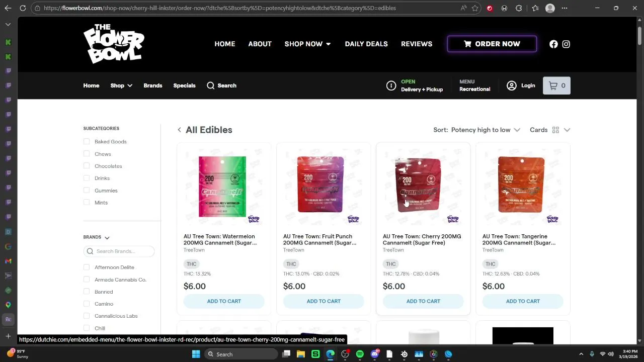Bookmark this page with the star icon
644x362 pixels.
tap(475, 8)
